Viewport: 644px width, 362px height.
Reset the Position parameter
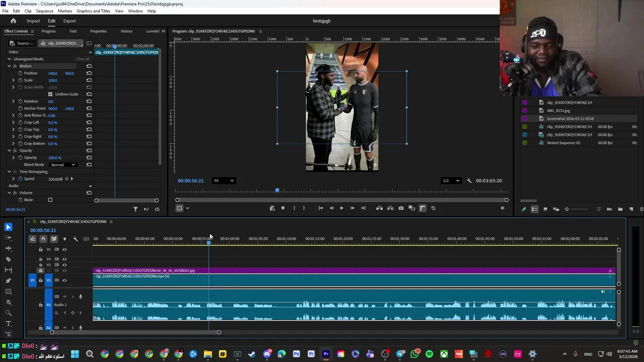click(89, 73)
